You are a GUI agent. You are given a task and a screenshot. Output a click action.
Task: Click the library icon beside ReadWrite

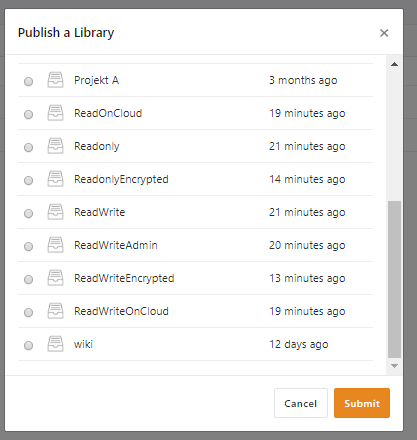pos(55,212)
